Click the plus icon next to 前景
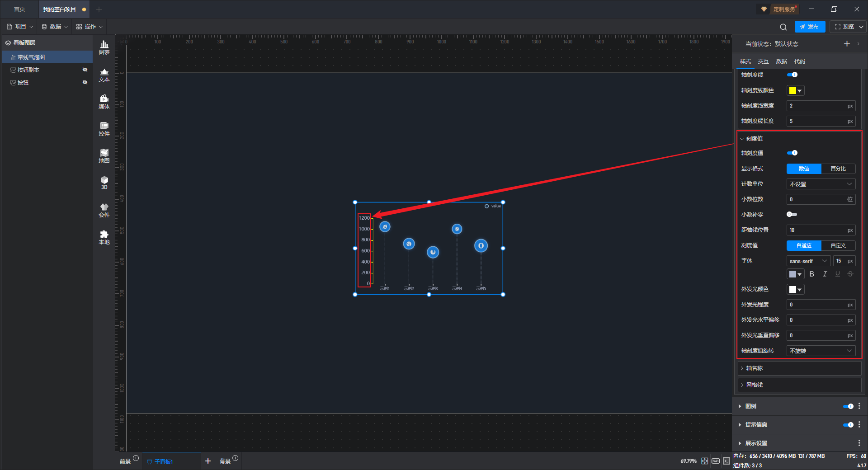Screen dimensions: 868x470 pos(136,458)
